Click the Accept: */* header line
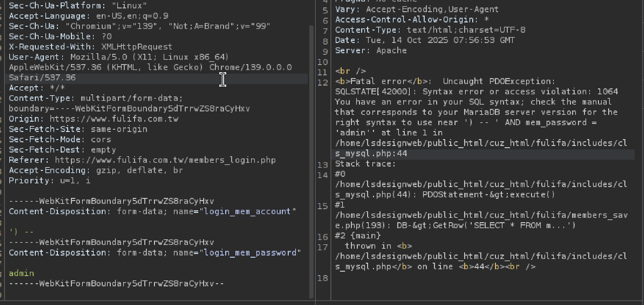 [37, 88]
